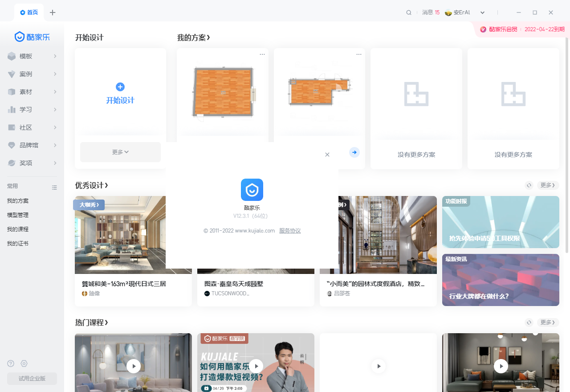Image resolution: width=570 pixels, height=392 pixels.
Task: Click the 试用企业版 button
Action: (x=32, y=379)
